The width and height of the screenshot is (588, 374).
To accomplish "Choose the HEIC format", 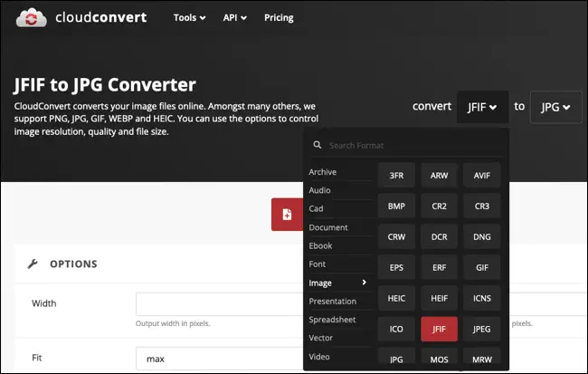I will point(396,299).
